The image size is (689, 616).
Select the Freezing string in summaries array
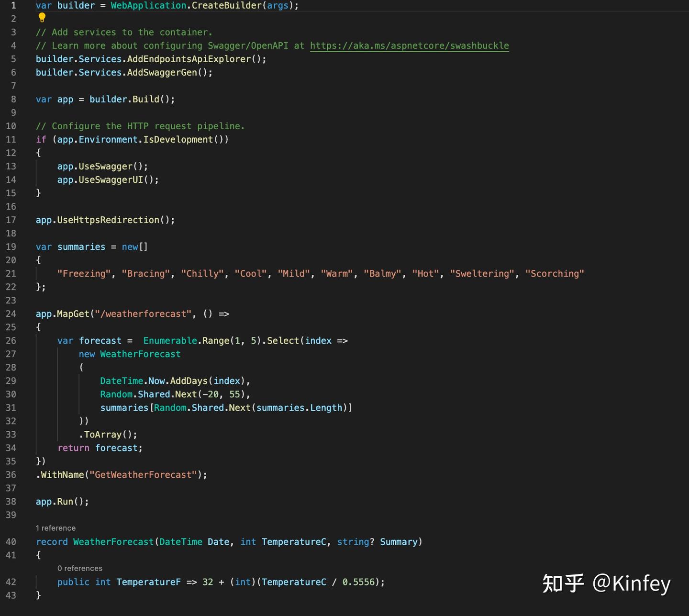pos(83,273)
